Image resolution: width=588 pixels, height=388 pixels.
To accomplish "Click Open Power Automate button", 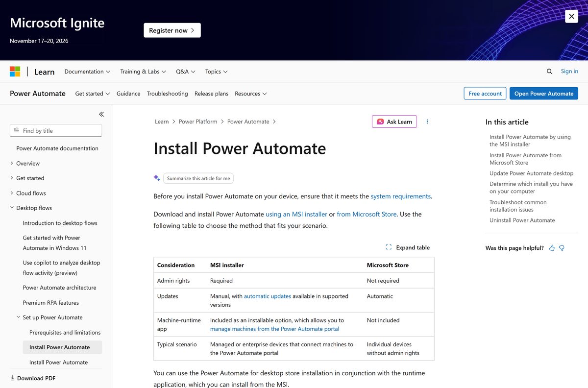I will 544,94.
